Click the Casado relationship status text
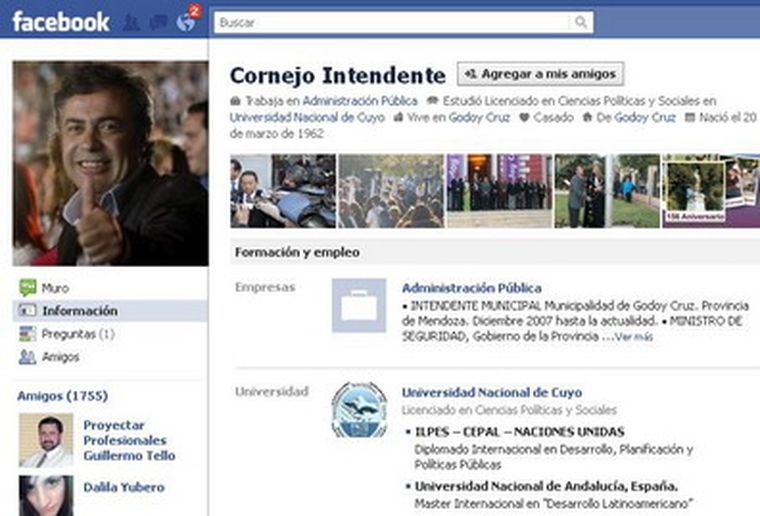Viewport: 760px width, 516px height. (553, 117)
